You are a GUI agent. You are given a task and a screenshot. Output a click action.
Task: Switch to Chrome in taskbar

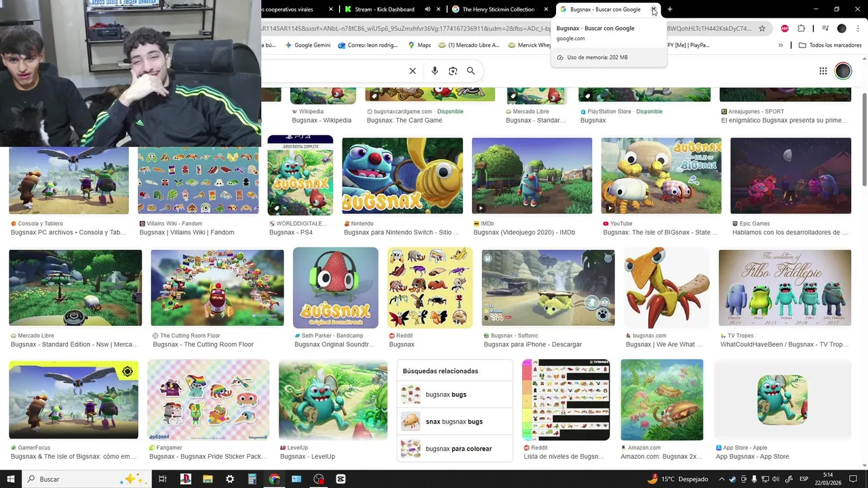[274, 479]
